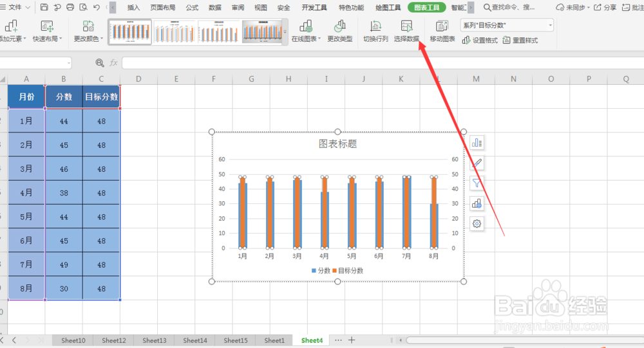Expand the sync status dropdown arrow
The image size is (644, 348).
tap(588, 7)
